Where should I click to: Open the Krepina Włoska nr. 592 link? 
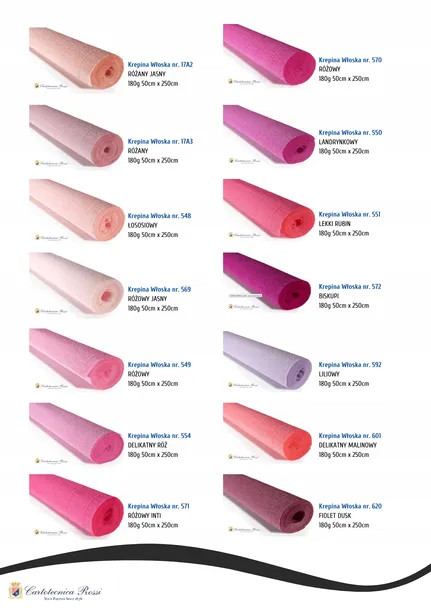coord(350,365)
